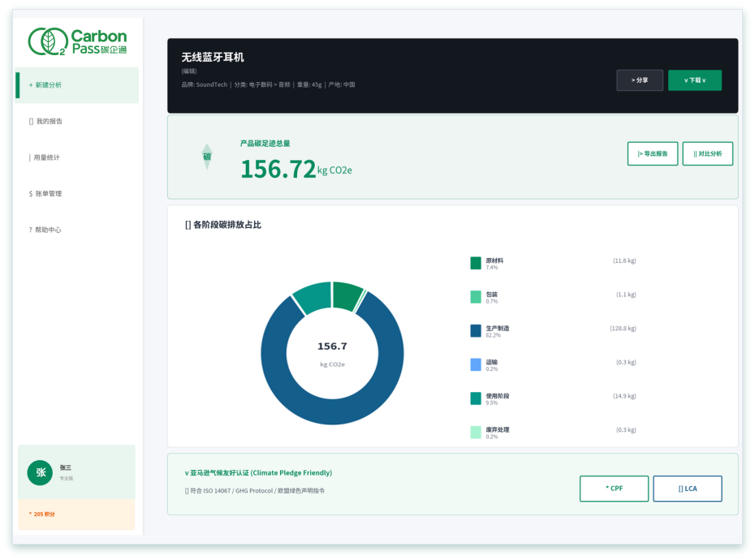Click the 编辑 link under product title
This screenshot has width=755, height=560.
pos(188,71)
